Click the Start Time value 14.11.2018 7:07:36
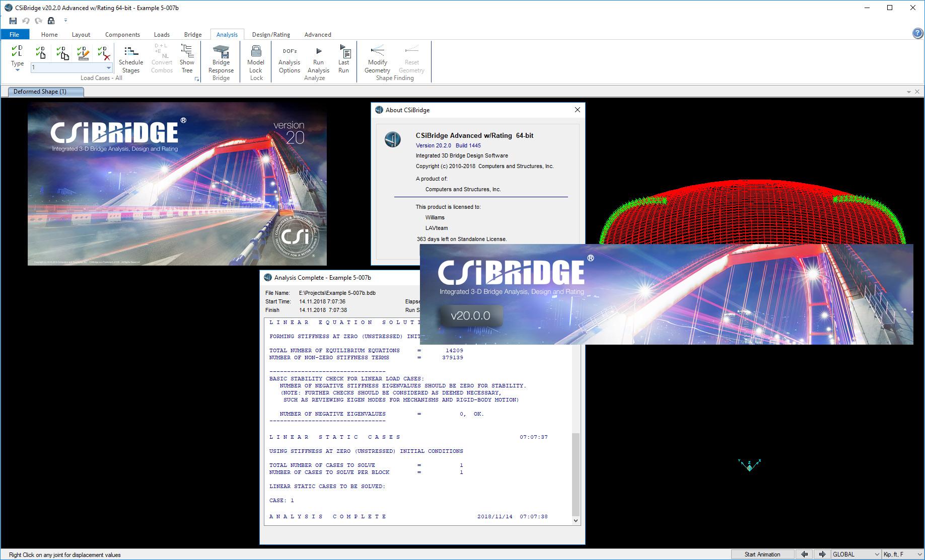Screen dimensions: 925x560 click(x=322, y=301)
